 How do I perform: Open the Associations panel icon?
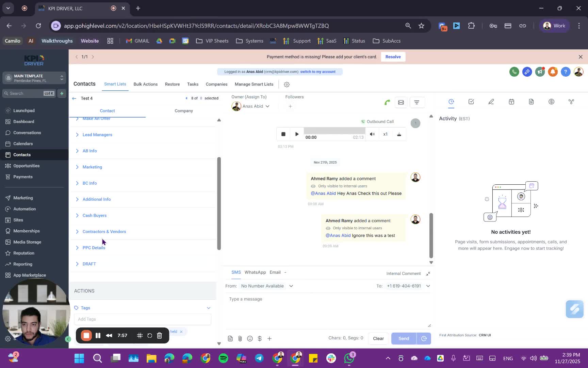pyautogui.click(x=571, y=102)
